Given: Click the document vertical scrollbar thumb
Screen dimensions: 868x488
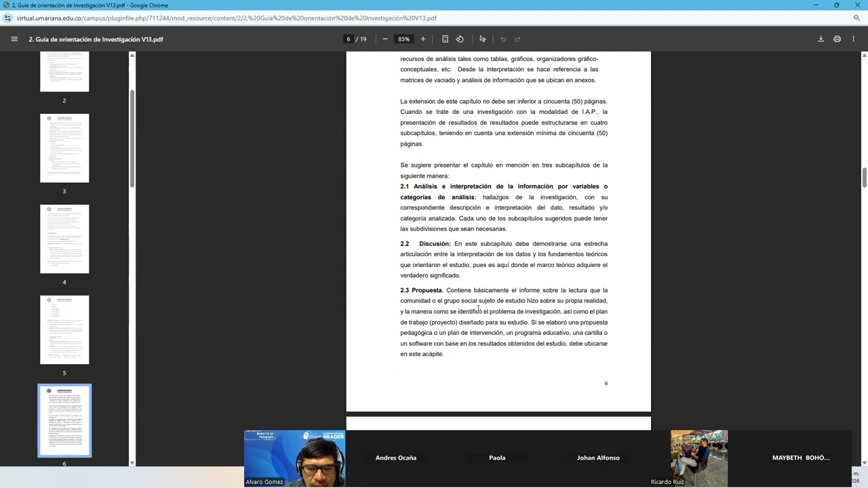Looking at the screenshot, I should (865, 178).
